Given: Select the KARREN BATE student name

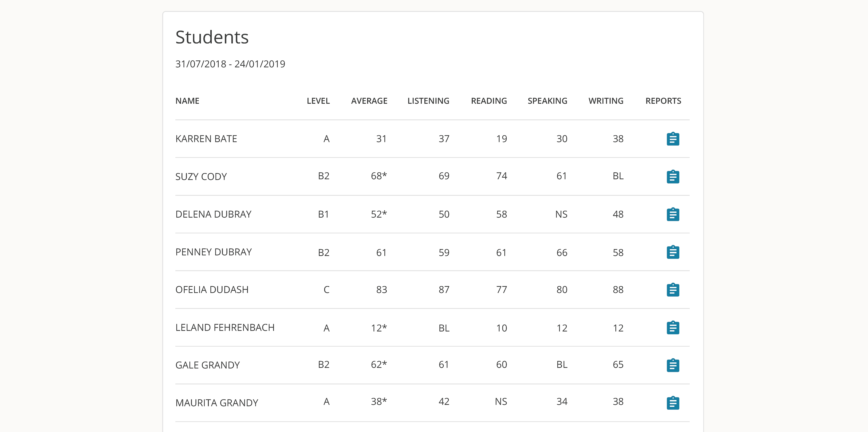Looking at the screenshot, I should coord(206,139).
